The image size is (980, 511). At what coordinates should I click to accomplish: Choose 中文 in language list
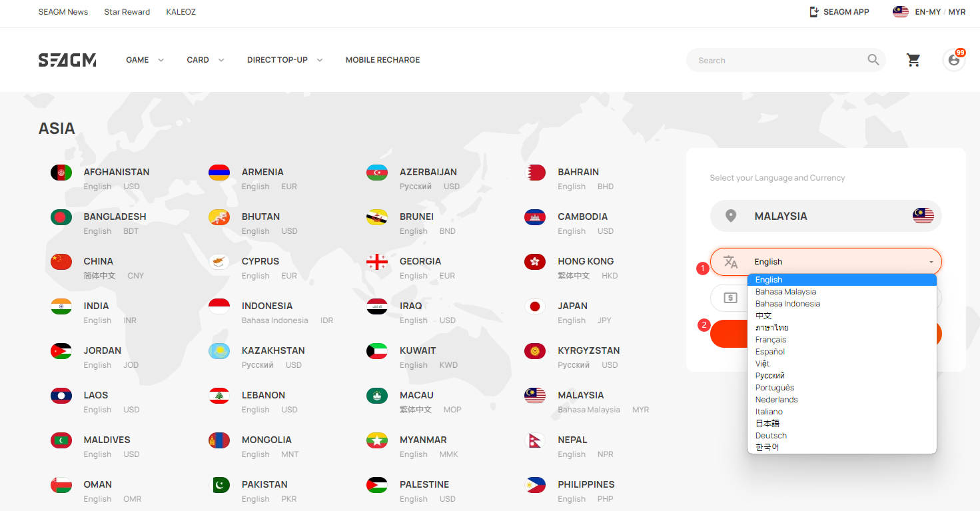[842, 316]
